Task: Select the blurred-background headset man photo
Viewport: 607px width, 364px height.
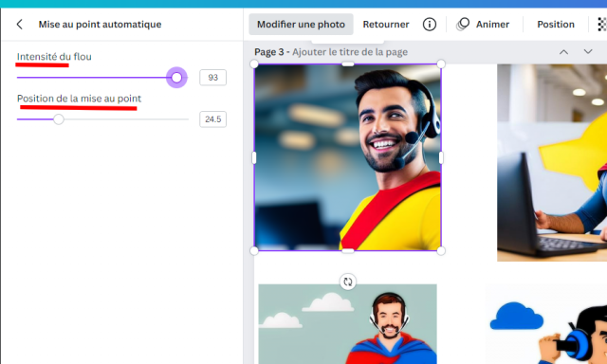Action: [x=347, y=157]
